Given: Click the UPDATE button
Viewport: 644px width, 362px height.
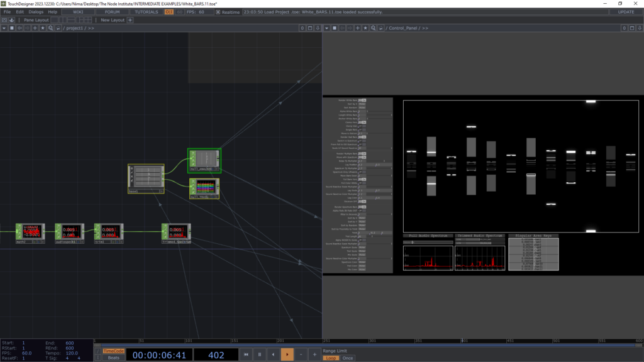Looking at the screenshot, I should (626, 12).
